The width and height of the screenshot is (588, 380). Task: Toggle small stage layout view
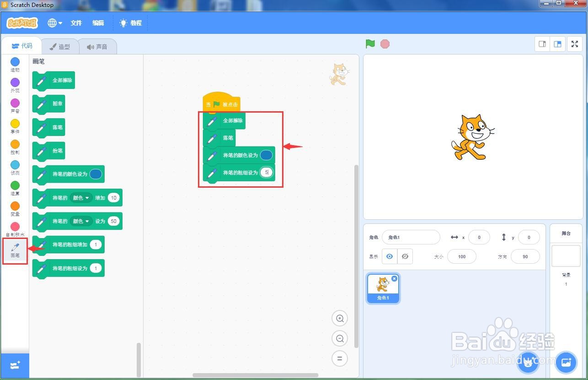click(x=542, y=44)
